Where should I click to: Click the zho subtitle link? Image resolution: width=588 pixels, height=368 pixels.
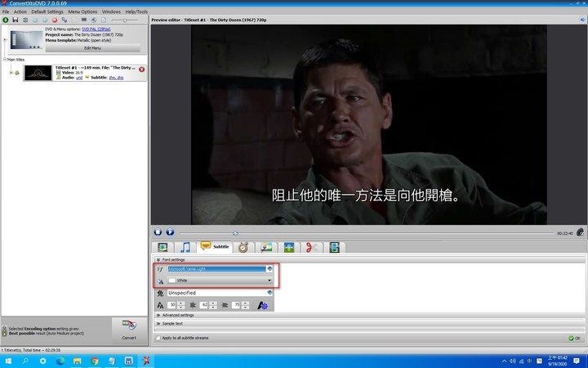tap(116, 78)
